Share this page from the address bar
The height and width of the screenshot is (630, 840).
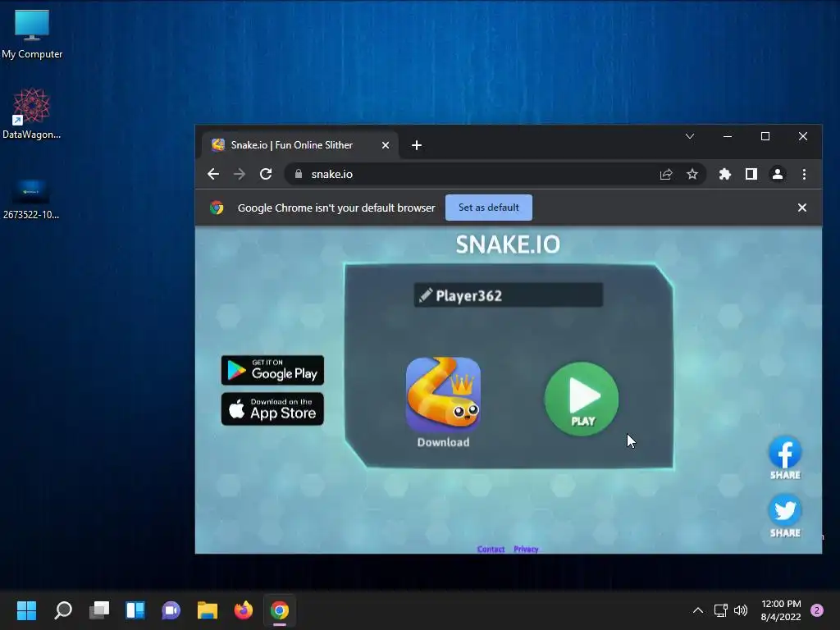click(x=666, y=174)
